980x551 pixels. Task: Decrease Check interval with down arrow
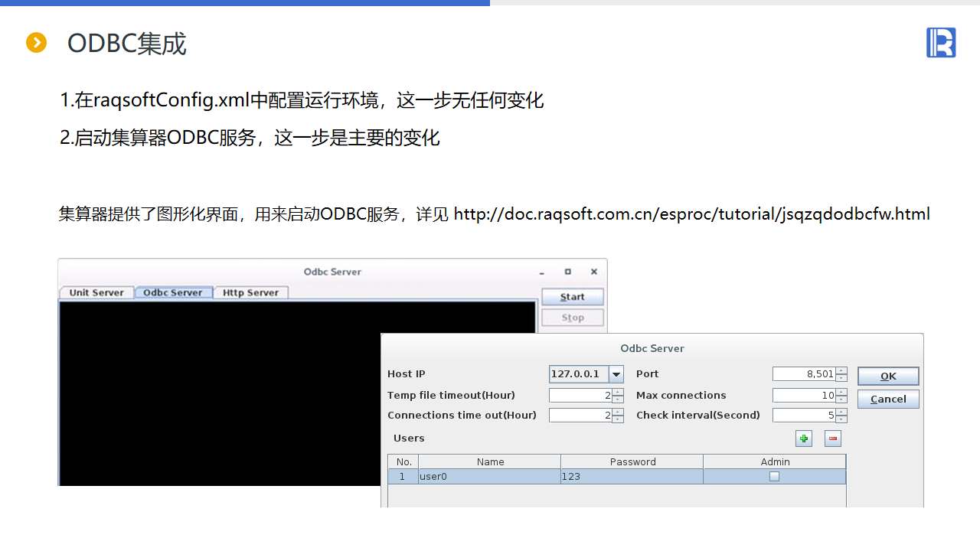tap(841, 419)
